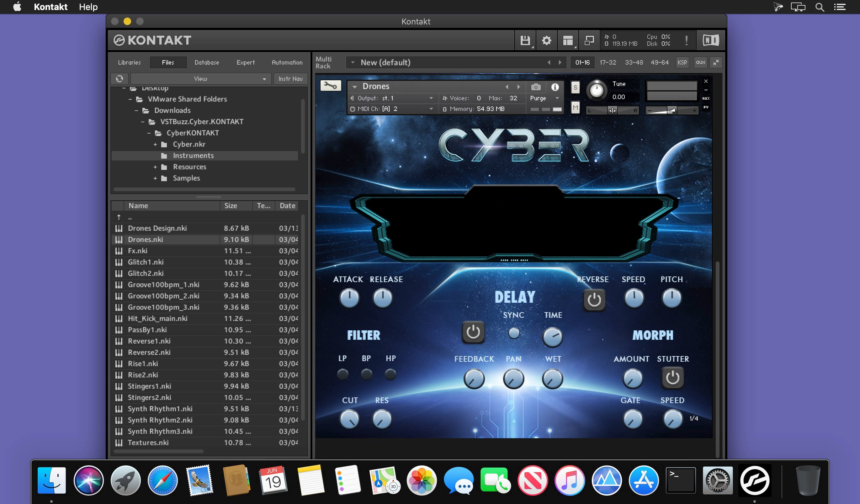Toggle the delay SYNC button
The image size is (860, 504).
[x=514, y=333]
